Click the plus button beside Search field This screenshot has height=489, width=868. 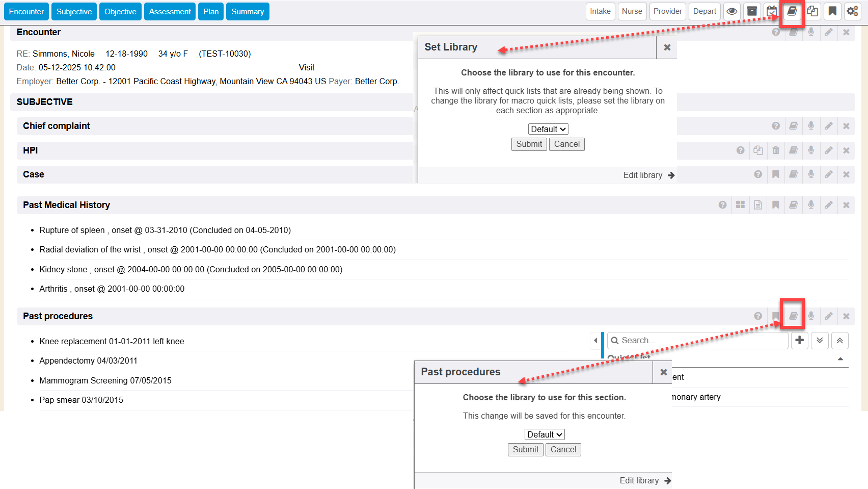coord(800,340)
